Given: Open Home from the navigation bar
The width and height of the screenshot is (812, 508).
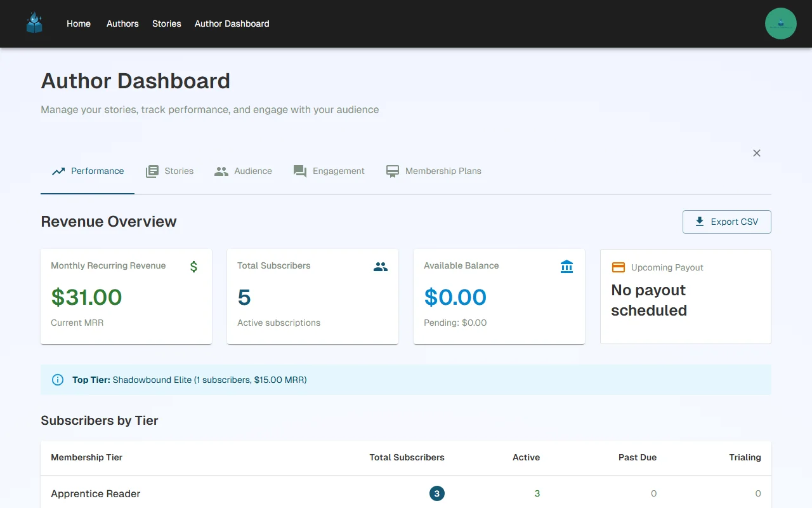Looking at the screenshot, I should click(x=78, y=23).
